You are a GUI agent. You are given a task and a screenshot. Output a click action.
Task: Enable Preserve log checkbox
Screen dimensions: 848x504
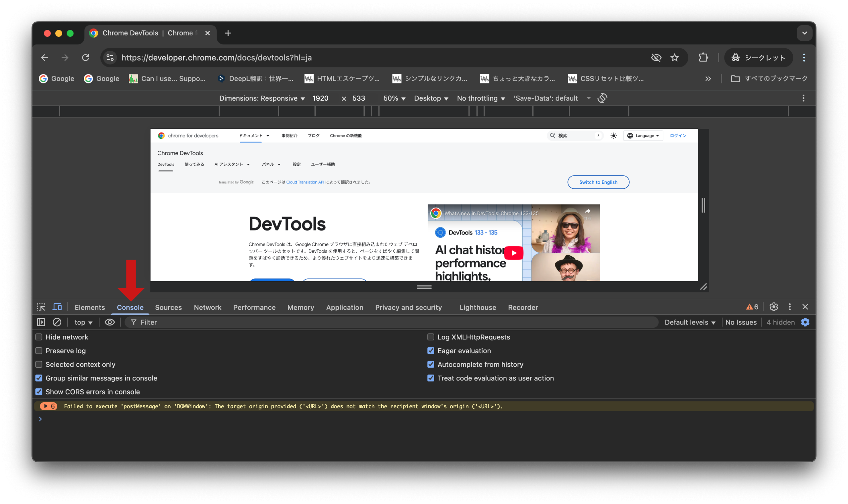(x=39, y=350)
